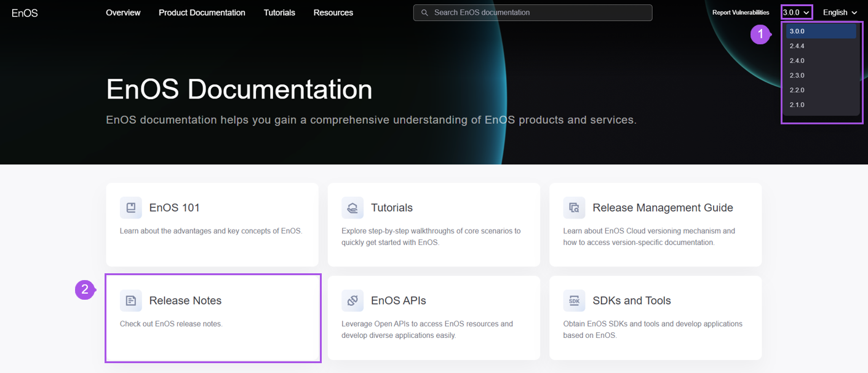
Task: Click the SDKs and Tools icon
Action: (x=574, y=301)
